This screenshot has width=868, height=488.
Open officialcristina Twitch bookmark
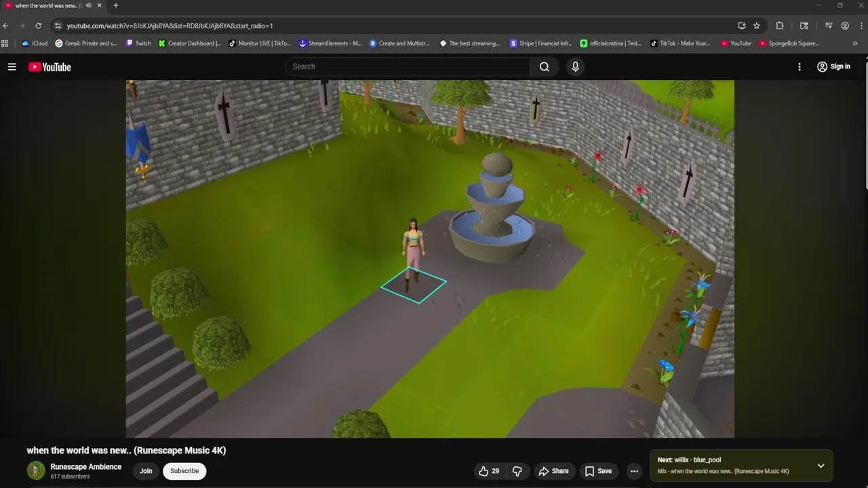pos(611,43)
